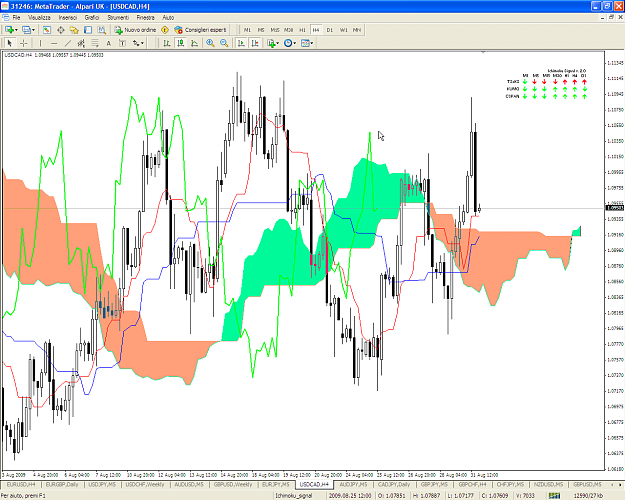The width and height of the screenshot is (625, 500).
Task: Select the Fibonacci retracement tool
Action: click(95, 43)
